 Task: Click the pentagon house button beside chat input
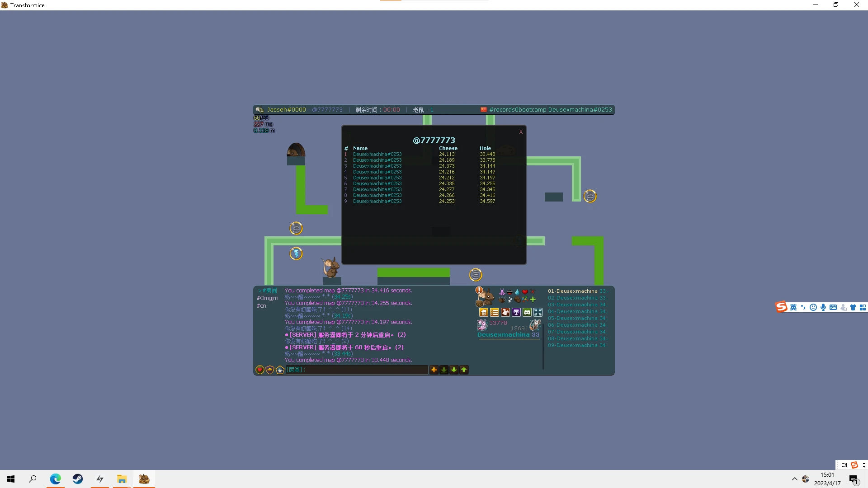[x=280, y=370]
